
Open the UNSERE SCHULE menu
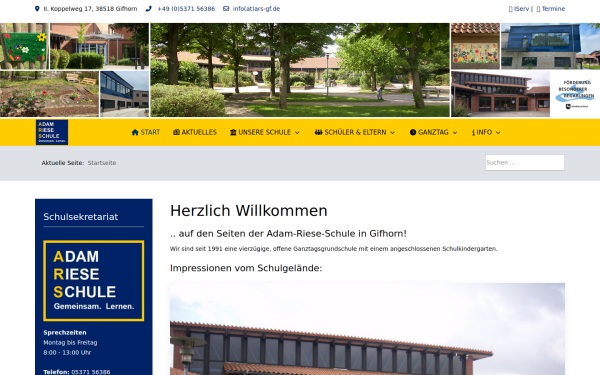coord(265,132)
